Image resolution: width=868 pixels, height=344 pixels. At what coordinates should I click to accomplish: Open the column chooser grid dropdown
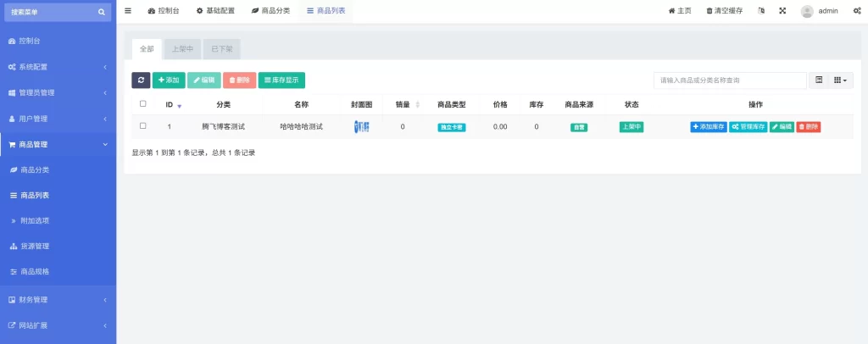tap(841, 80)
